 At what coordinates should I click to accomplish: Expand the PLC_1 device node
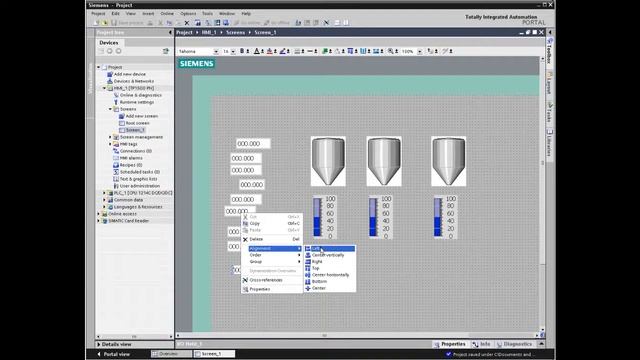click(104, 193)
